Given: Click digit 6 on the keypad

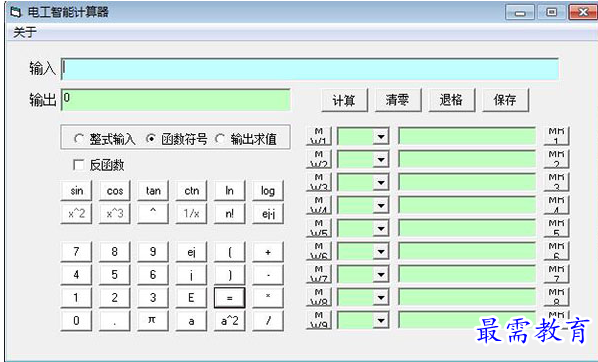Looking at the screenshot, I should pos(153,275).
